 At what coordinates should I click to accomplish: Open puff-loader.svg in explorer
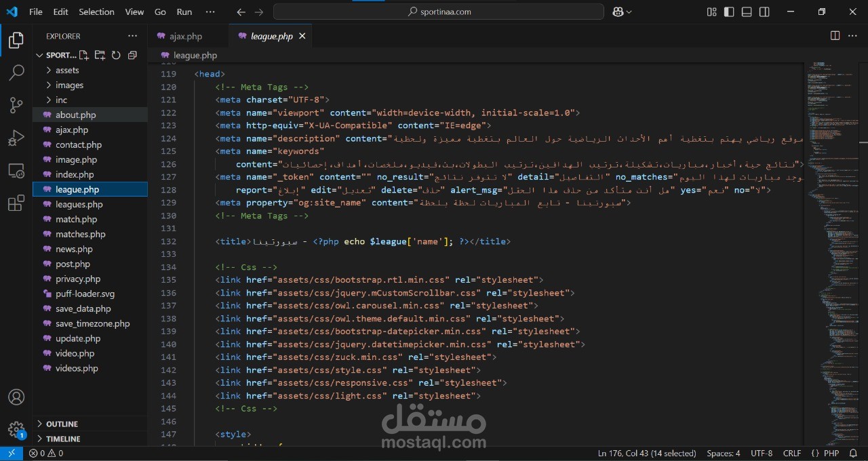tap(90, 294)
